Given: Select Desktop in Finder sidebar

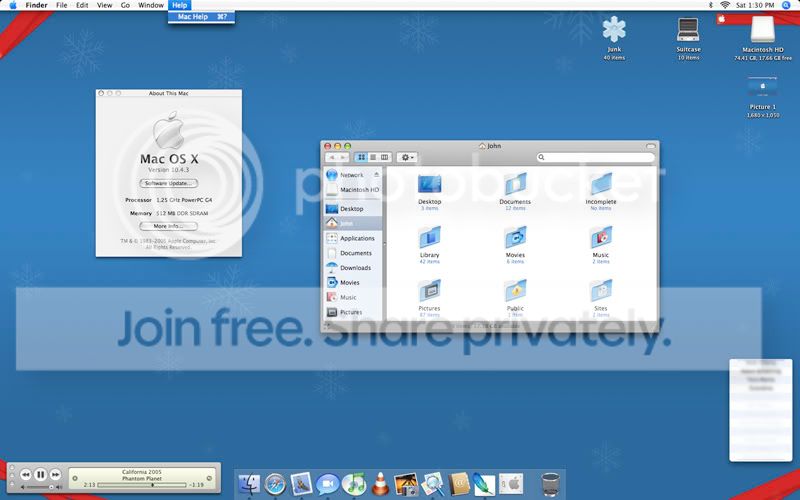Looking at the screenshot, I should 353,209.
